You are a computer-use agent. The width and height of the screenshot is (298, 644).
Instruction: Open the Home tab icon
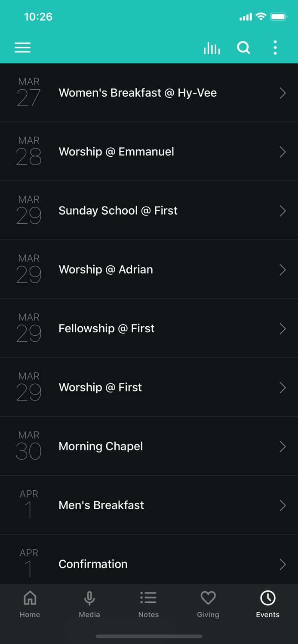tap(30, 597)
